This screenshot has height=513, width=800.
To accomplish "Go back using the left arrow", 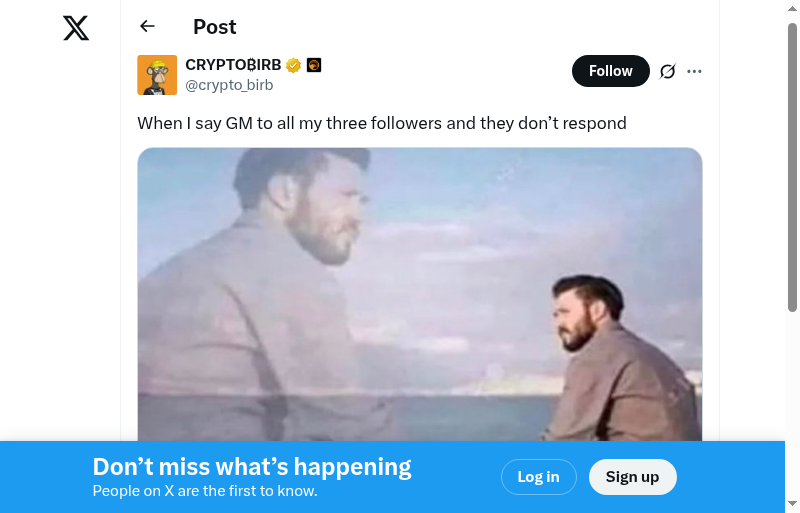I will tap(148, 27).
